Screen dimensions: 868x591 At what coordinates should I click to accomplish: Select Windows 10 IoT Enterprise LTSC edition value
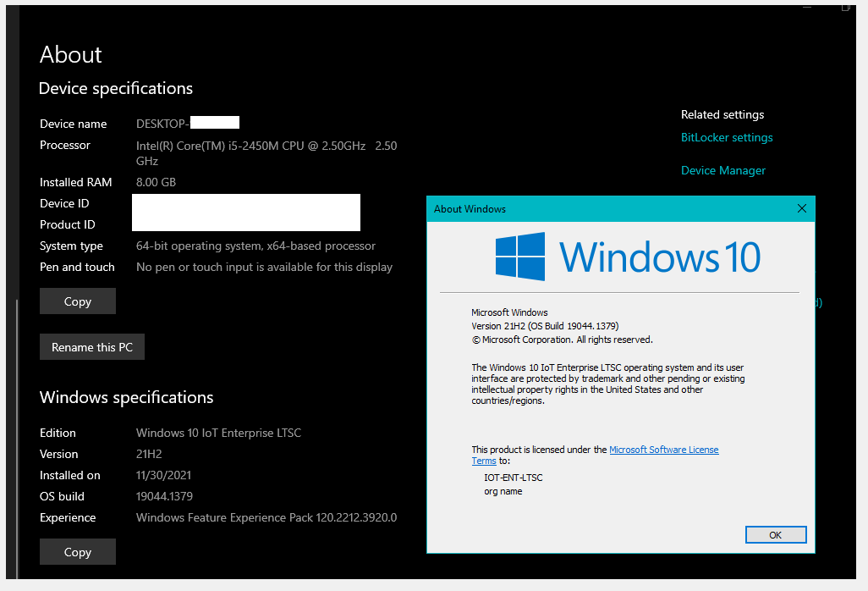click(218, 434)
